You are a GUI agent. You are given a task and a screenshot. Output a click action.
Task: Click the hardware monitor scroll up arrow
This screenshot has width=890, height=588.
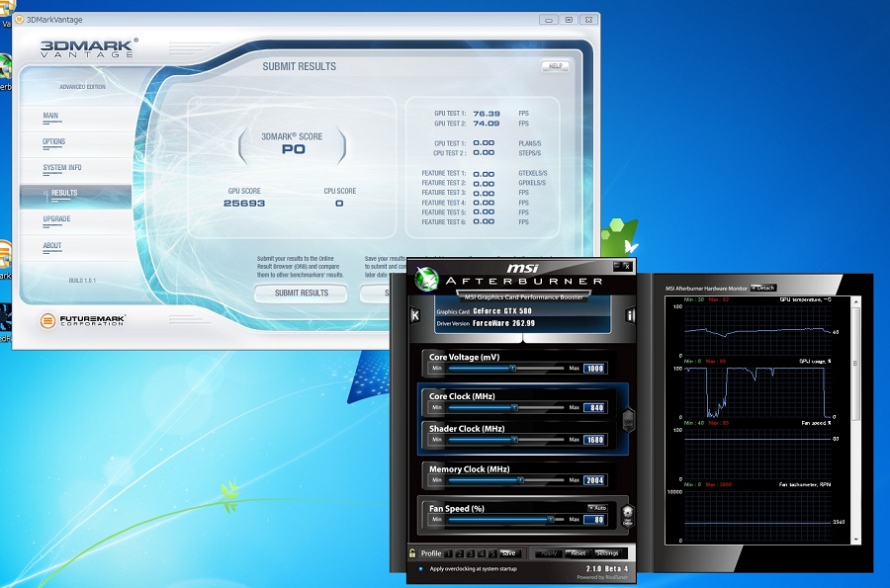(x=855, y=302)
